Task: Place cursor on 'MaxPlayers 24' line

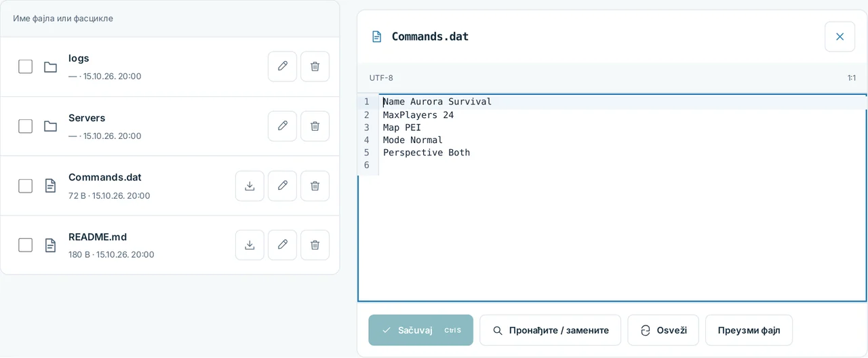Action: [x=418, y=115]
